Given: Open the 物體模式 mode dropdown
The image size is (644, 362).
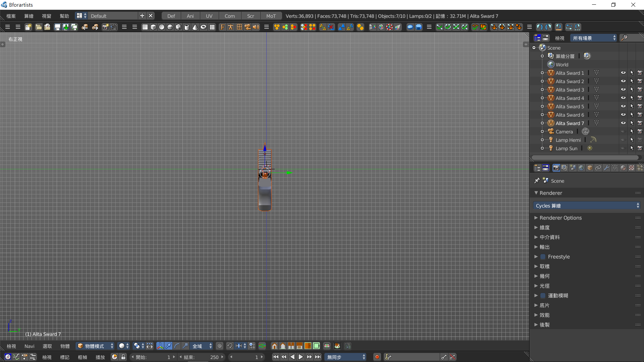Looking at the screenshot, I should 95,346.
